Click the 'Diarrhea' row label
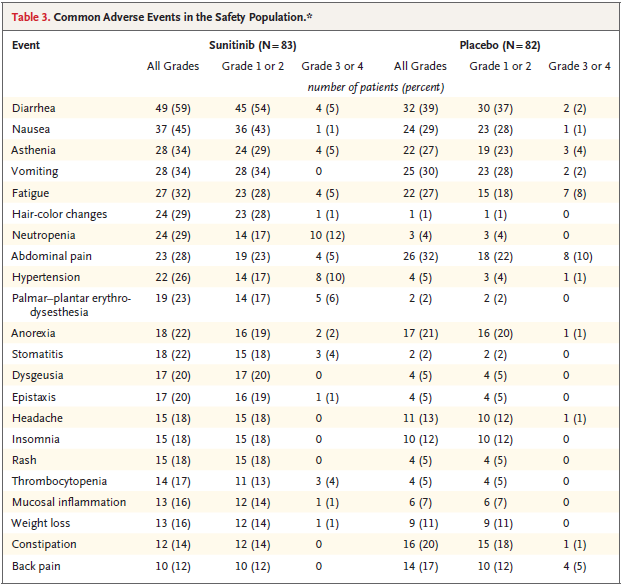 (x=34, y=108)
